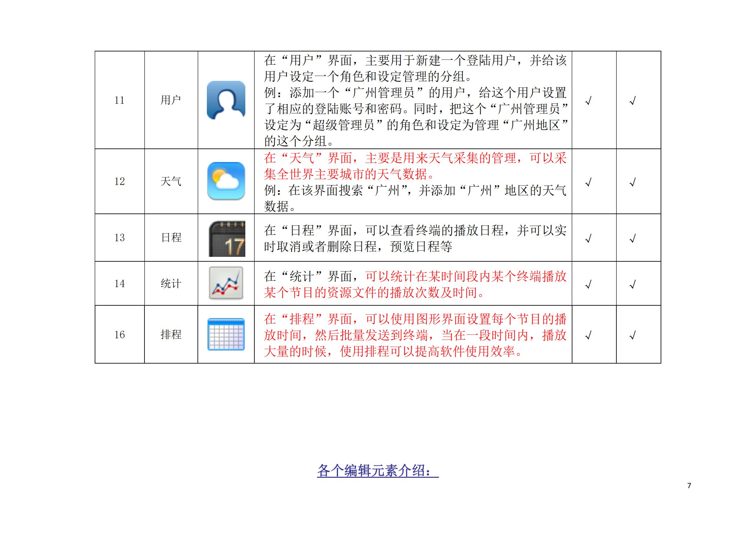Image resolution: width=756 pixels, height=535 pixels.
Task: Click the 排程 name cell
Action: click(171, 335)
